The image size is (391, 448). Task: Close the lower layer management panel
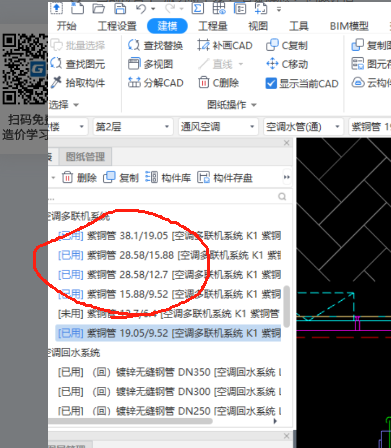click(286, 436)
